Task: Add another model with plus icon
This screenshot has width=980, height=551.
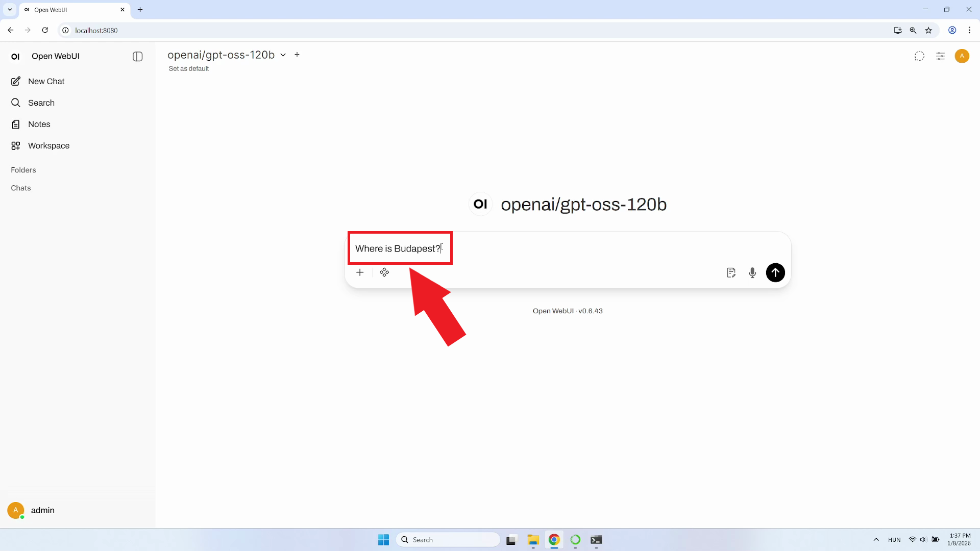Action: click(x=297, y=55)
